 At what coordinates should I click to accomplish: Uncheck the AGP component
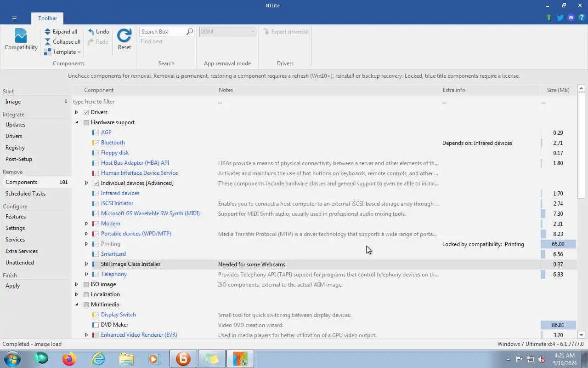(x=96, y=132)
